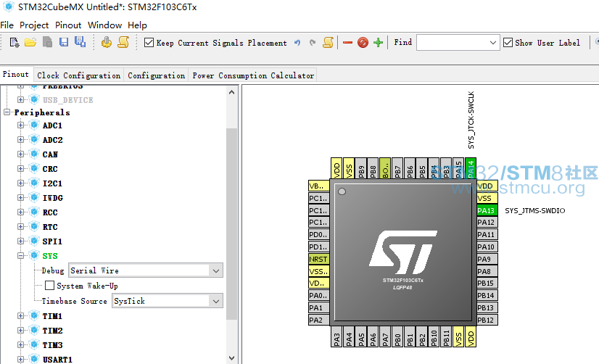Switch to Configuration tab

point(156,75)
